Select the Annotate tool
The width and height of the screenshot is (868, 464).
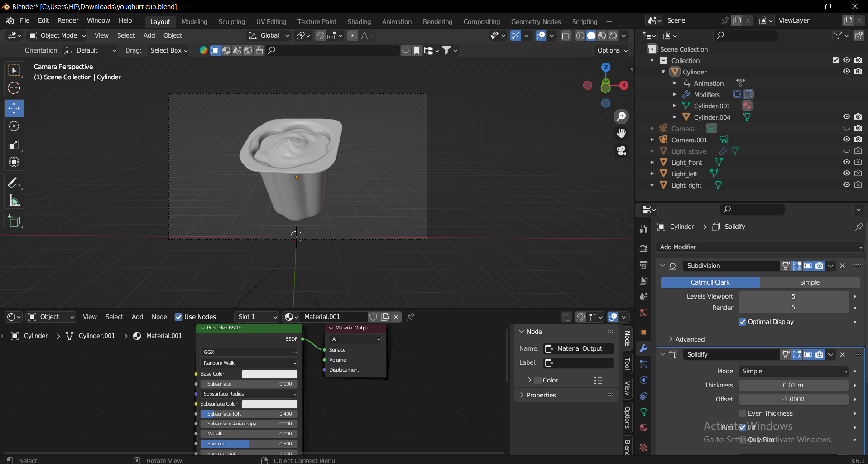pos(14,183)
